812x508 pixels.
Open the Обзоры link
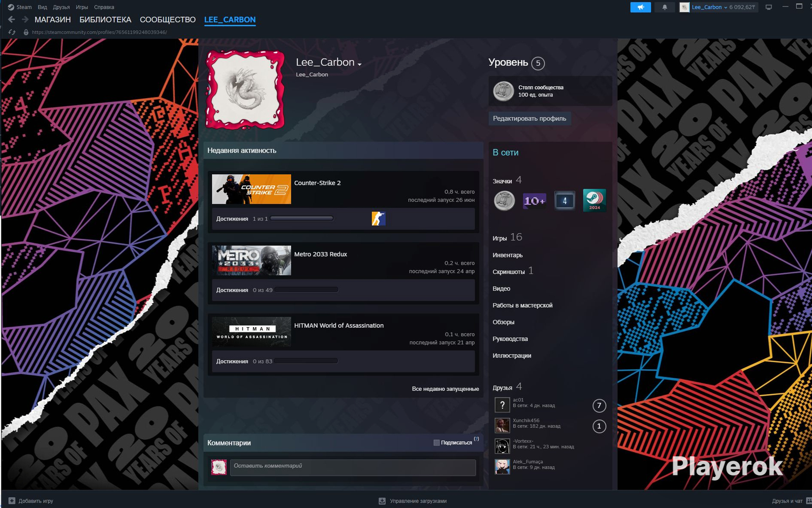point(504,322)
